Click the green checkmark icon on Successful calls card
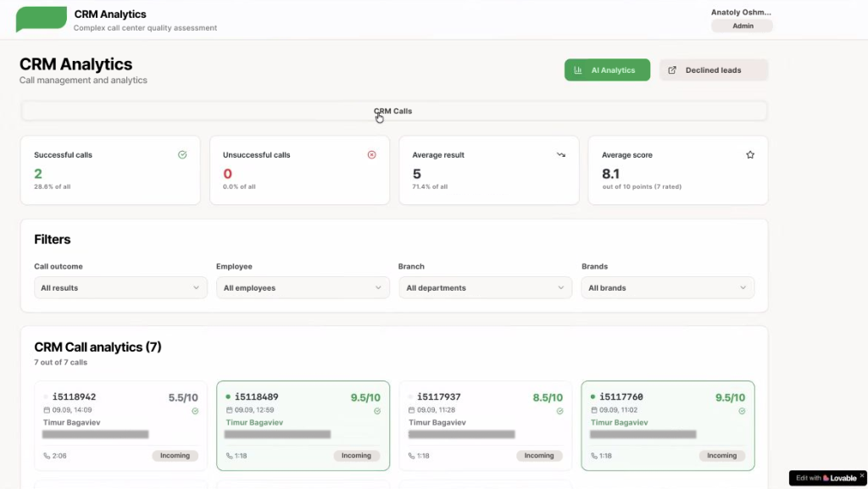This screenshot has height=489, width=868. tap(181, 155)
